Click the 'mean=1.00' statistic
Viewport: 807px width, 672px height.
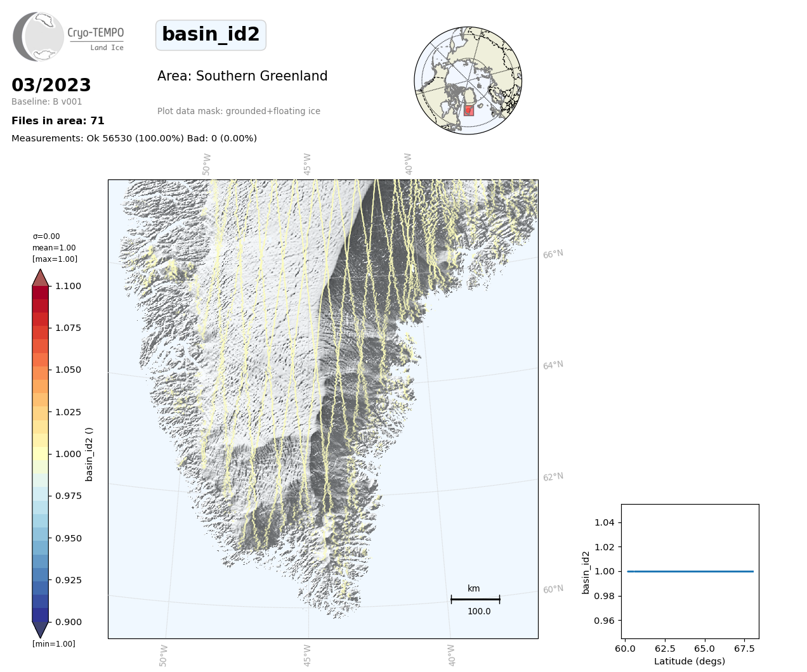pos(54,248)
